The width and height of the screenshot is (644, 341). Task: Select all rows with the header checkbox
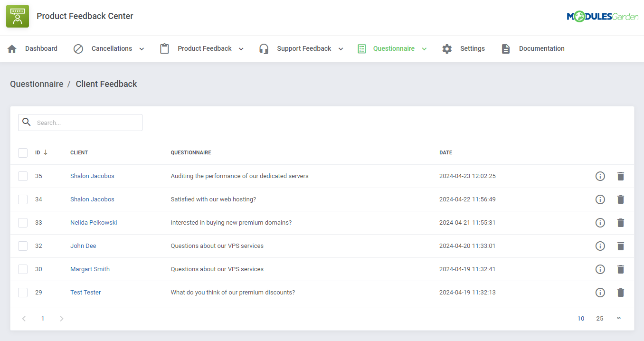pyautogui.click(x=22, y=152)
